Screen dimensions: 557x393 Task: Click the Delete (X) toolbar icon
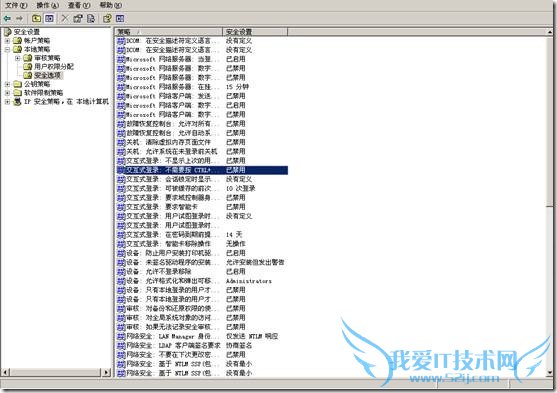coord(65,18)
